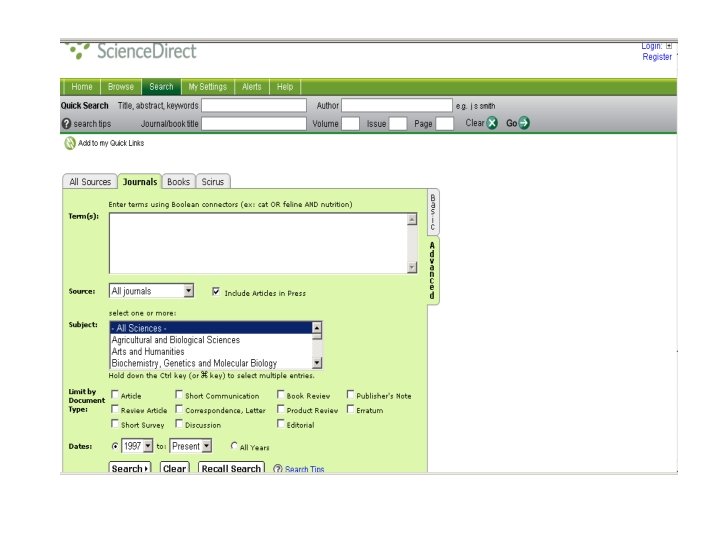720x540 pixels.
Task: Open the Alerts menu tab
Action: (x=252, y=87)
